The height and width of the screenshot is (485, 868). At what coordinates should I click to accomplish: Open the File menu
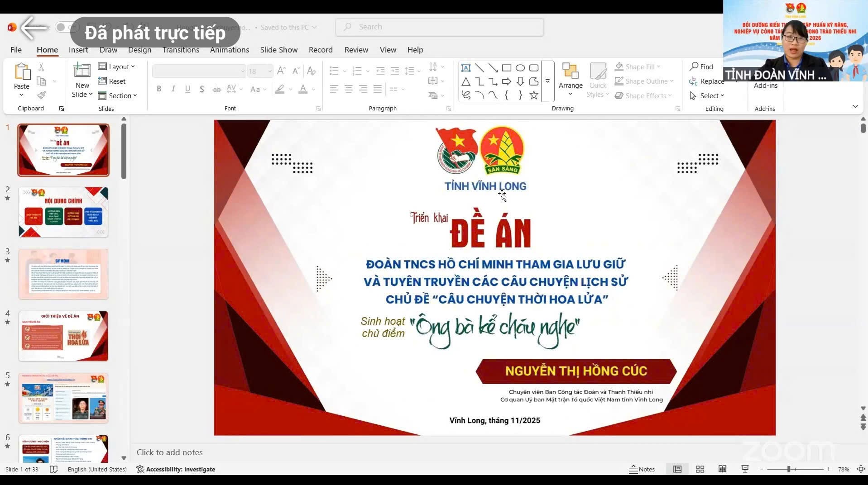click(x=16, y=50)
